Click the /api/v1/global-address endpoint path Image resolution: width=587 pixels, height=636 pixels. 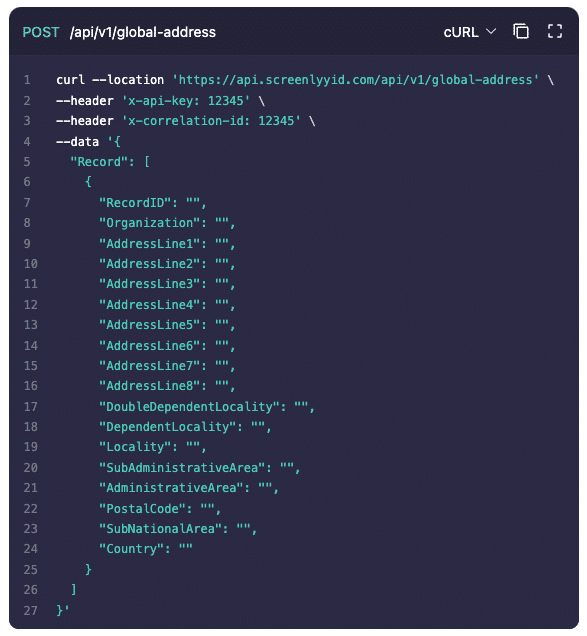coord(142,32)
